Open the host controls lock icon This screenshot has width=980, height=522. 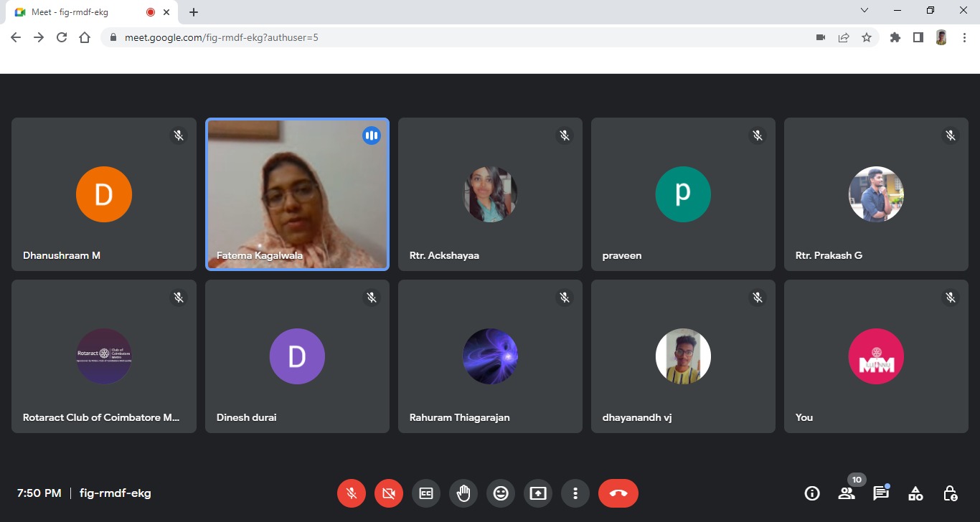pyautogui.click(x=950, y=493)
